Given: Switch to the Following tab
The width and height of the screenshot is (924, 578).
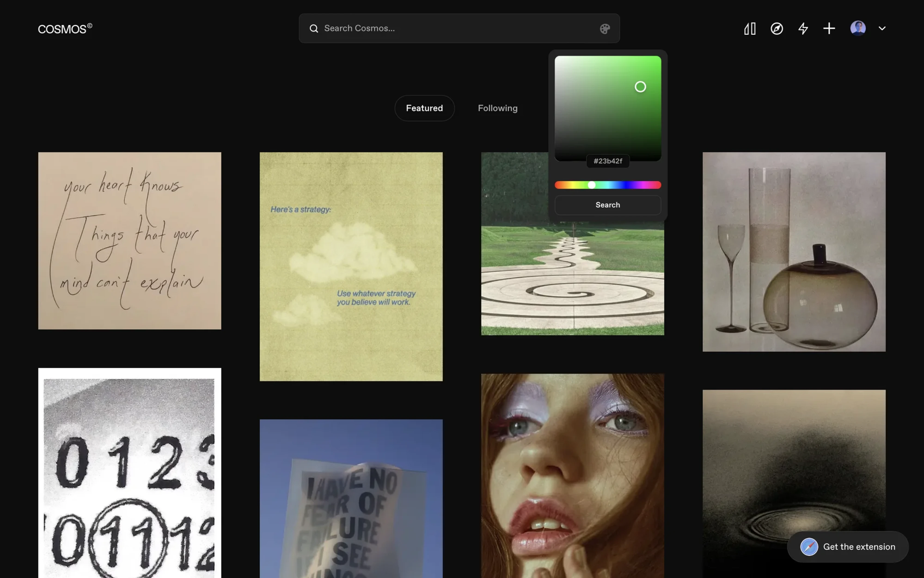Looking at the screenshot, I should click(x=498, y=108).
